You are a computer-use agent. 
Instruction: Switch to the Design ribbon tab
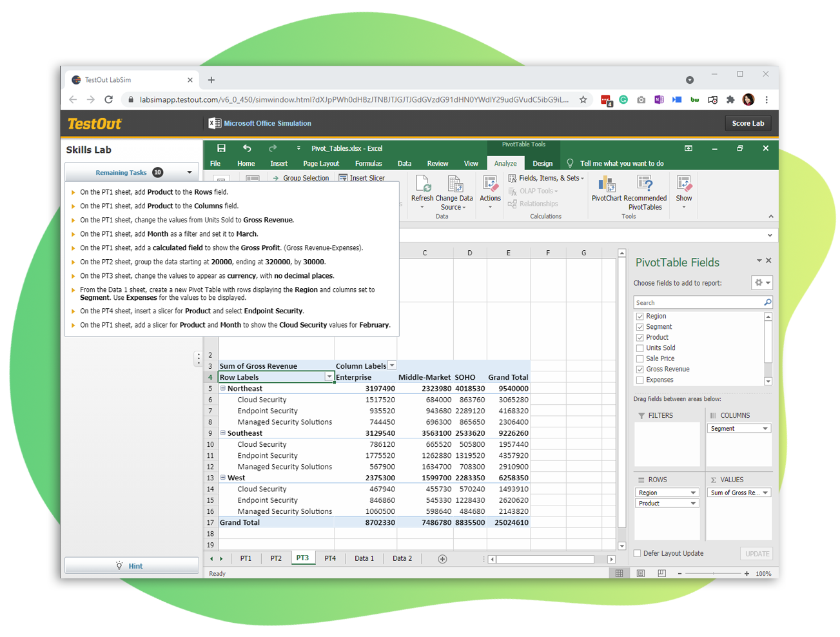click(543, 163)
